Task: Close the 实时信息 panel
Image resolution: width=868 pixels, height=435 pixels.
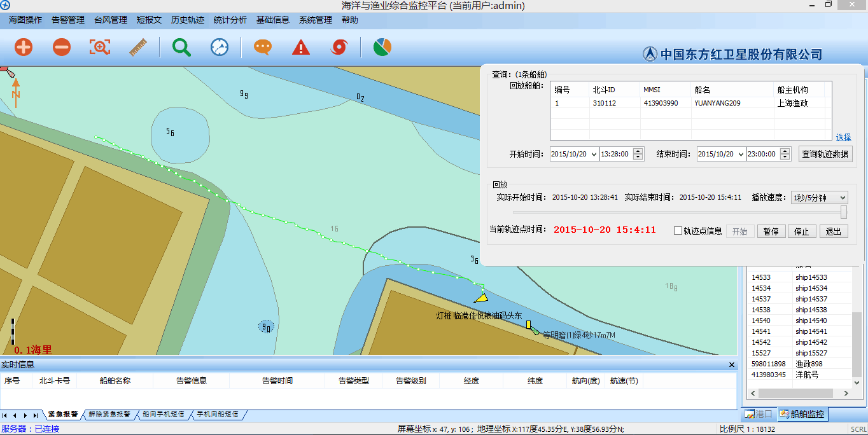Action: (x=732, y=364)
